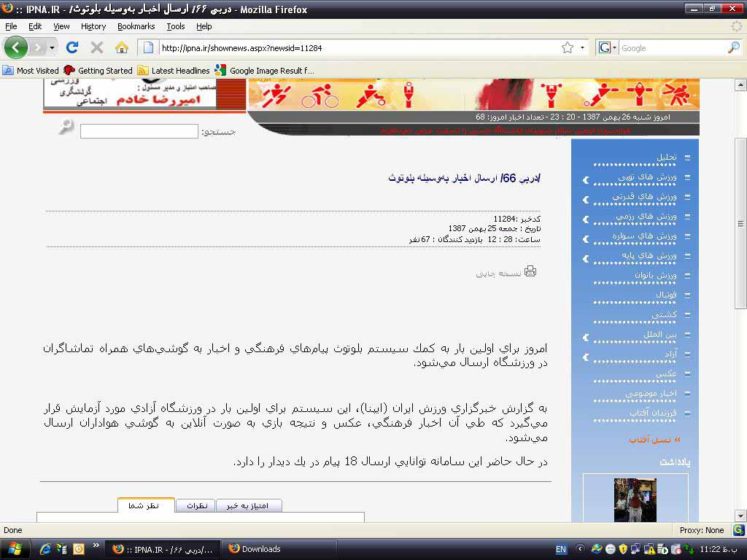Click the Firefox Back button
The width and height of the screenshot is (747, 560).
(15, 47)
